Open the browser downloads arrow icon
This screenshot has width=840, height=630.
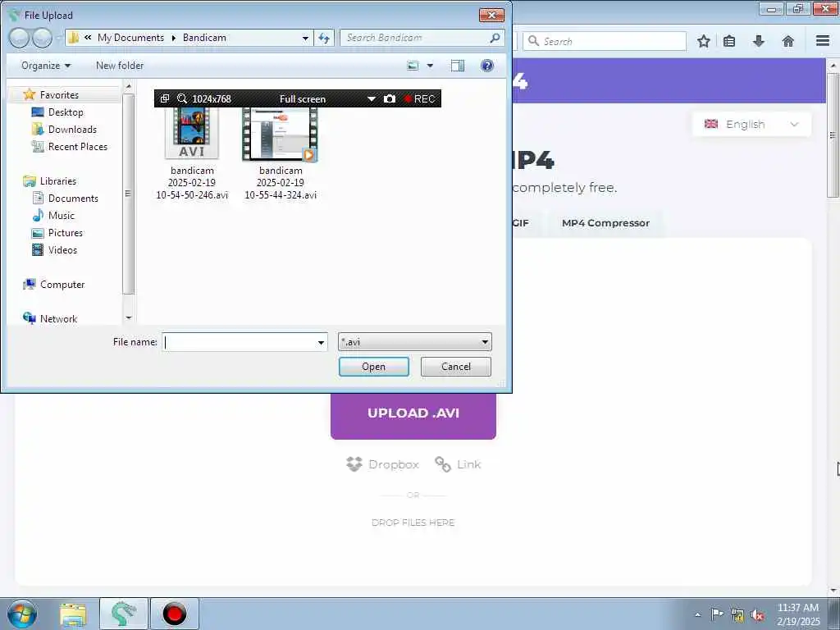[759, 41]
